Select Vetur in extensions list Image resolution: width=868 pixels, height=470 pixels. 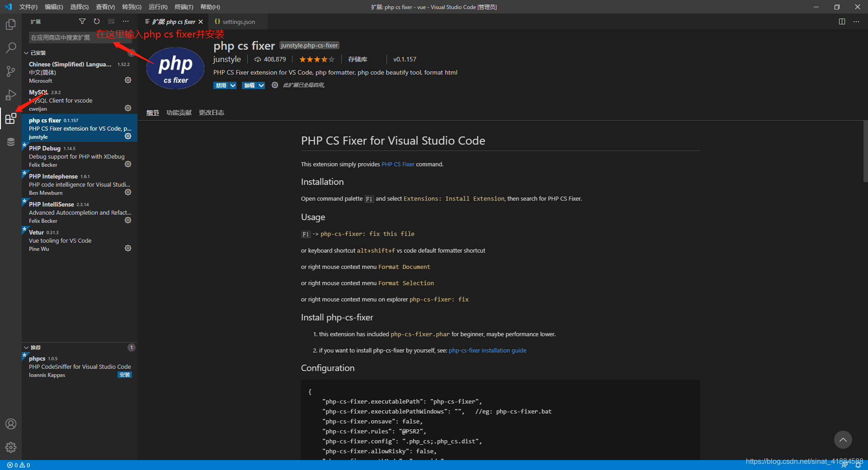coord(80,240)
